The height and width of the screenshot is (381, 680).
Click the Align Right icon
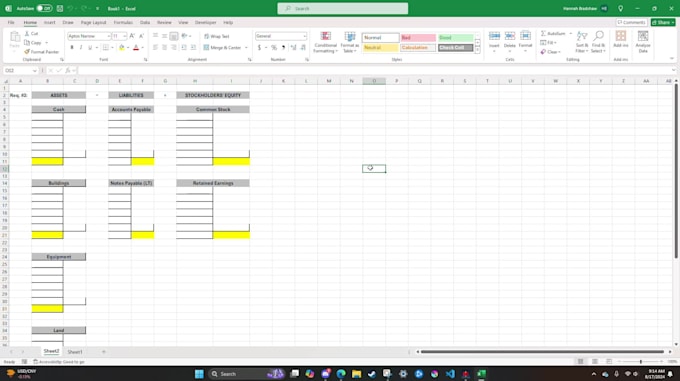pos(173,47)
